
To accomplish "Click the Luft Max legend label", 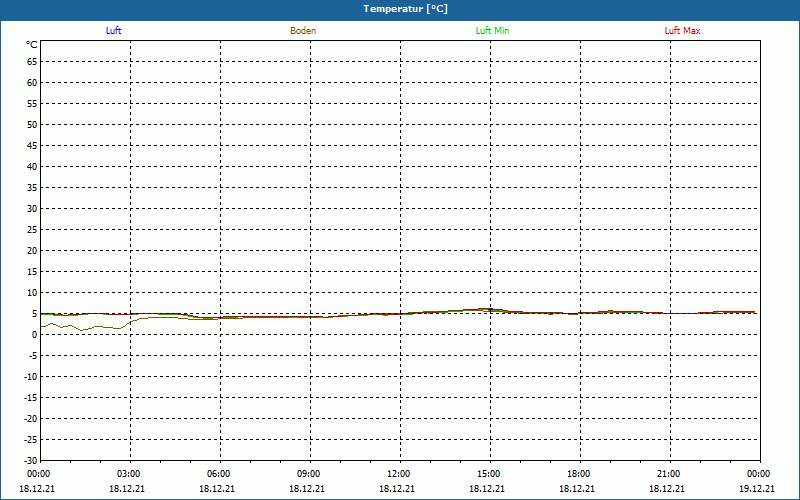I will tap(682, 31).
